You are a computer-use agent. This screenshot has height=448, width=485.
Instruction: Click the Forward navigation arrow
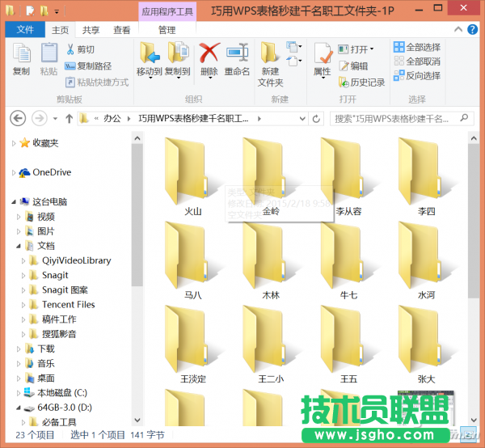coord(40,118)
